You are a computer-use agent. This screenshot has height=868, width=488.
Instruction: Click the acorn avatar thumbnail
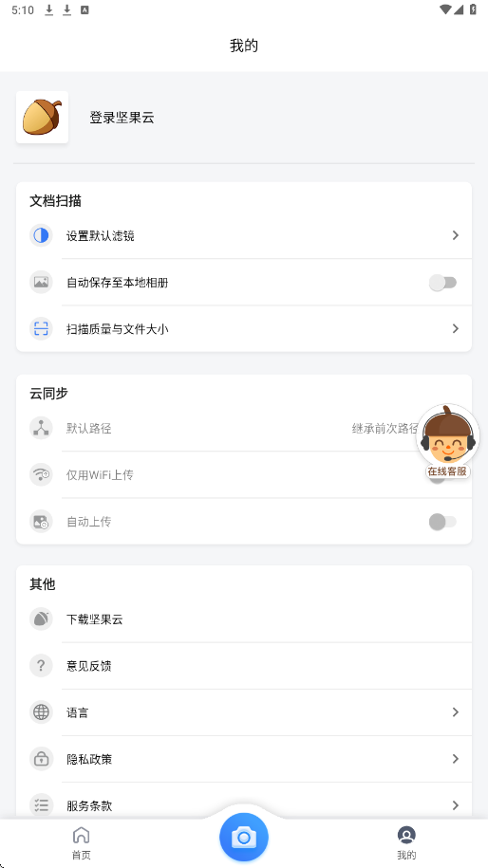coord(42,118)
